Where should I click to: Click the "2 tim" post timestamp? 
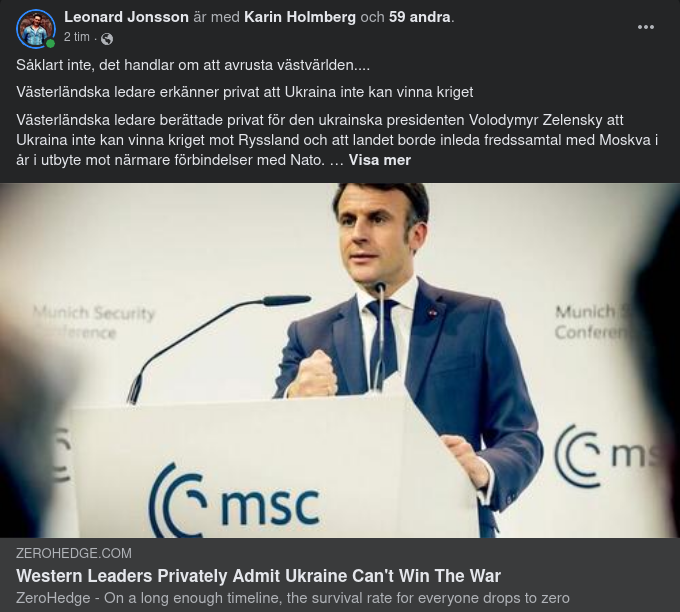[76, 37]
